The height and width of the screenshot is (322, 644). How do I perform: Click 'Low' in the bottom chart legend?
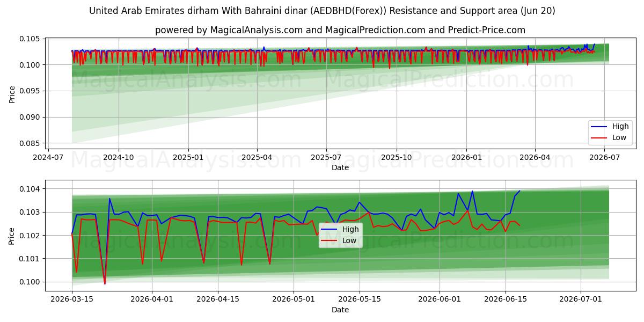(349, 240)
